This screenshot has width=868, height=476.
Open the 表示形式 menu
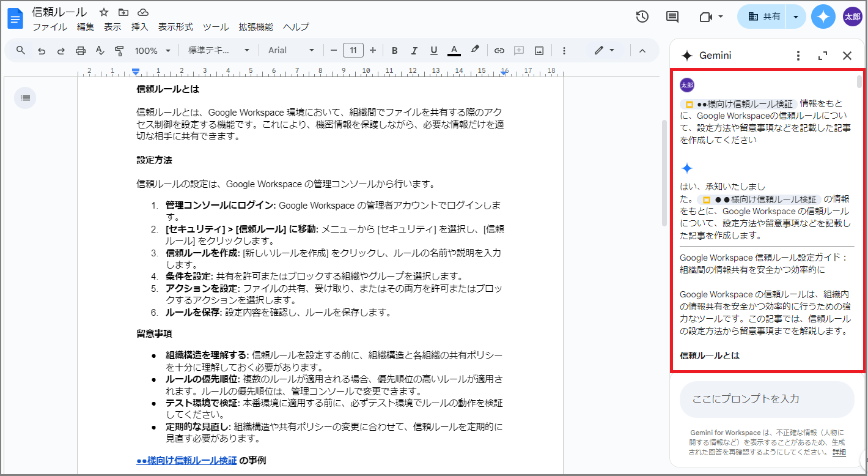click(175, 27)
